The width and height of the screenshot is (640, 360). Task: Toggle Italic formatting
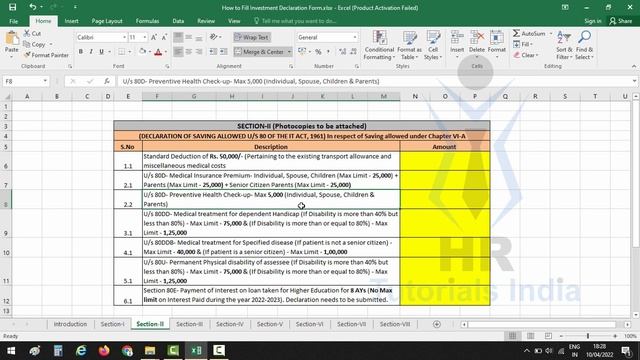[91, 52]
